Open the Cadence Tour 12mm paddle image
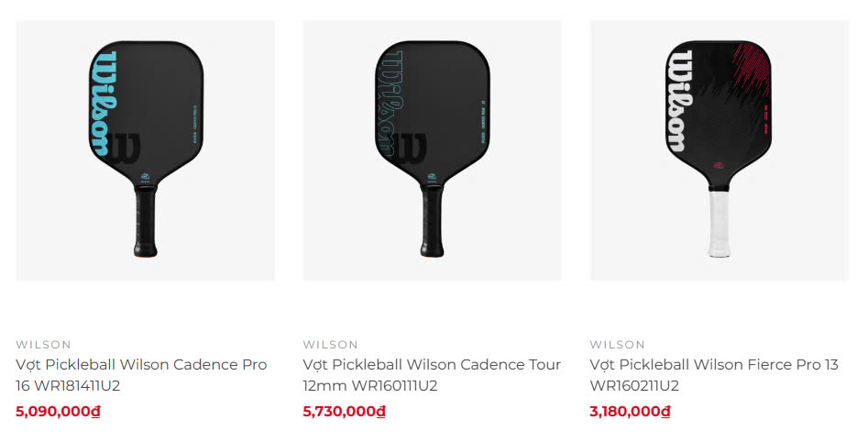 click(x=432, y=150)
